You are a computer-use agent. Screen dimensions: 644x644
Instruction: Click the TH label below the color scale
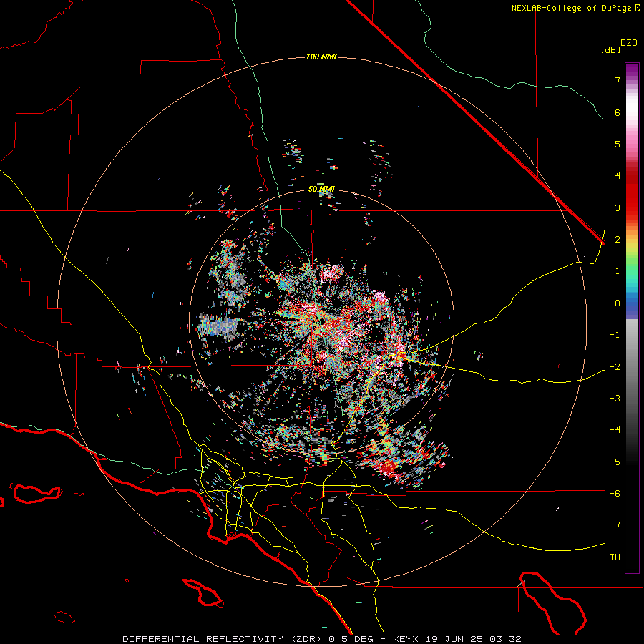click(x=615, y=557)
